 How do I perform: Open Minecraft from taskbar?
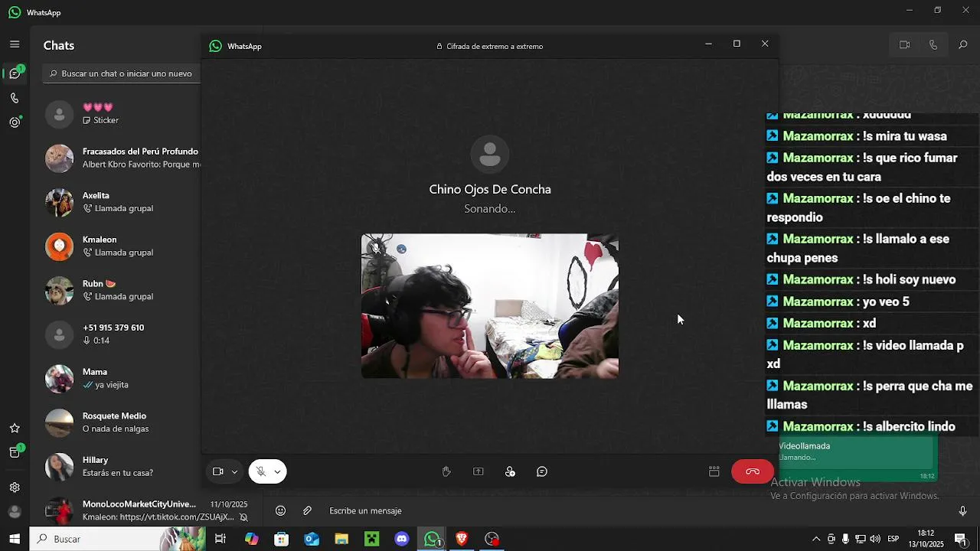click(x=372, y=539)
